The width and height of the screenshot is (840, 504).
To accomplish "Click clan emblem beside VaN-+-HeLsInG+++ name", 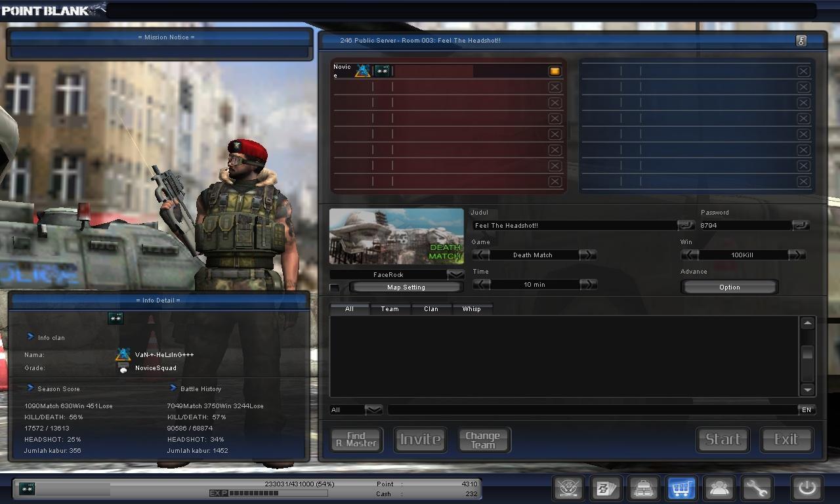I will [x=123, y=354].
